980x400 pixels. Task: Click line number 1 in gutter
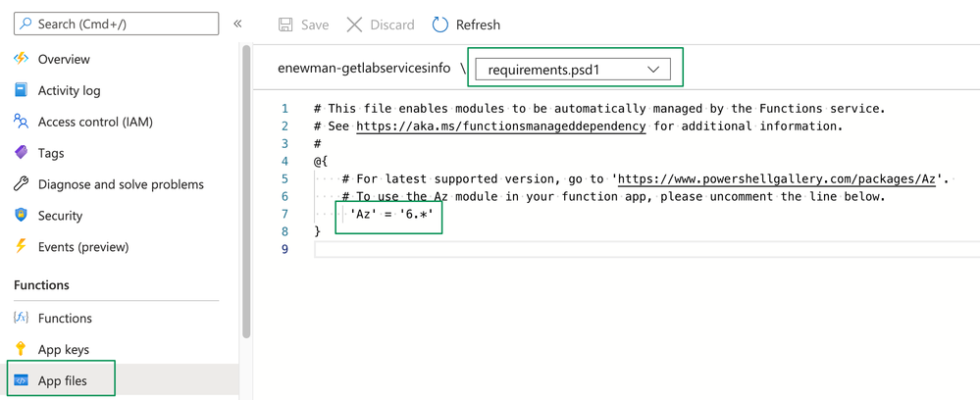click(285, 108)
